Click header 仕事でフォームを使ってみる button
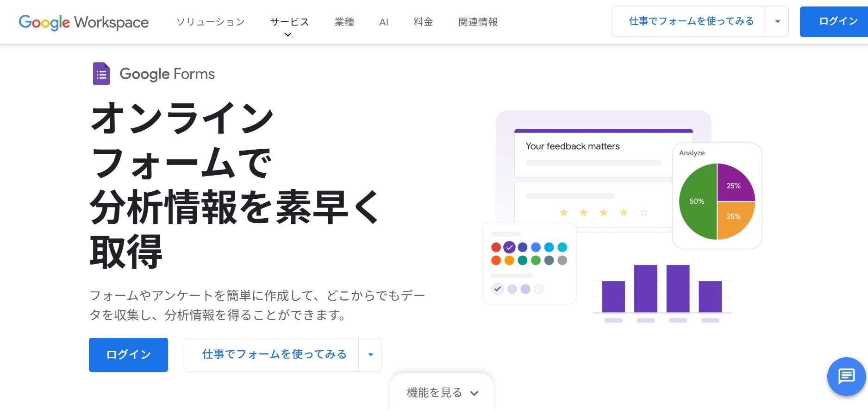This screenshot has height=410, width=868. click(x=689, y=21)
